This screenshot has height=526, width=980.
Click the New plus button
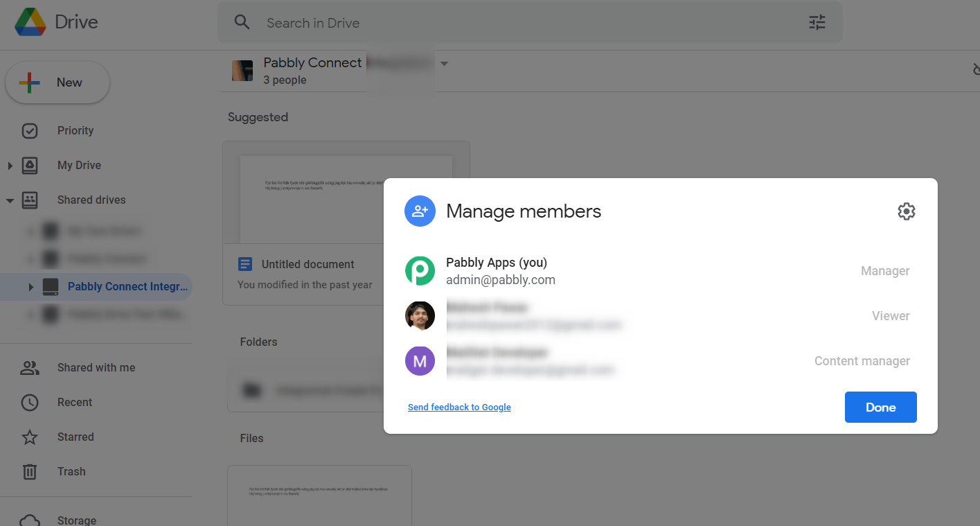[57, 82]
